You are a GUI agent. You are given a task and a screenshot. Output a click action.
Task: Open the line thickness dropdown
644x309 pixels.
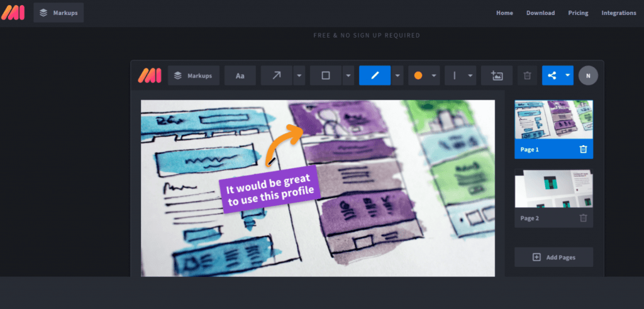(460, 75)
